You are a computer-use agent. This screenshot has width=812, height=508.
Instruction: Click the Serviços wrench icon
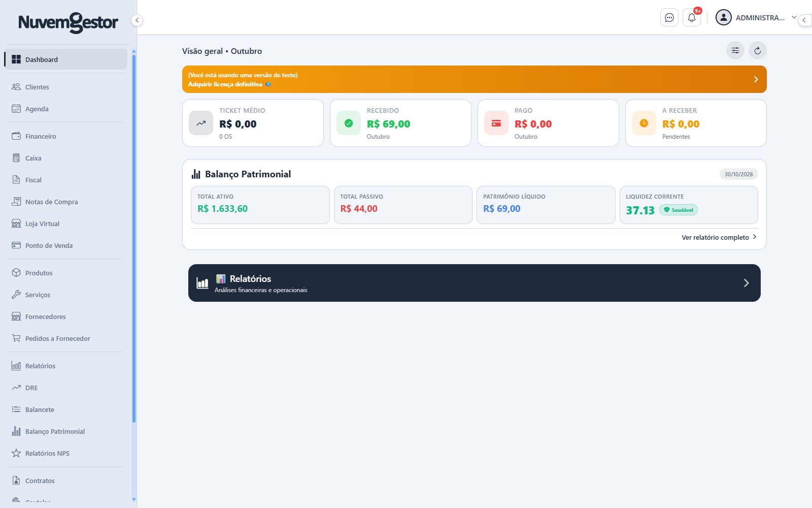16,295
